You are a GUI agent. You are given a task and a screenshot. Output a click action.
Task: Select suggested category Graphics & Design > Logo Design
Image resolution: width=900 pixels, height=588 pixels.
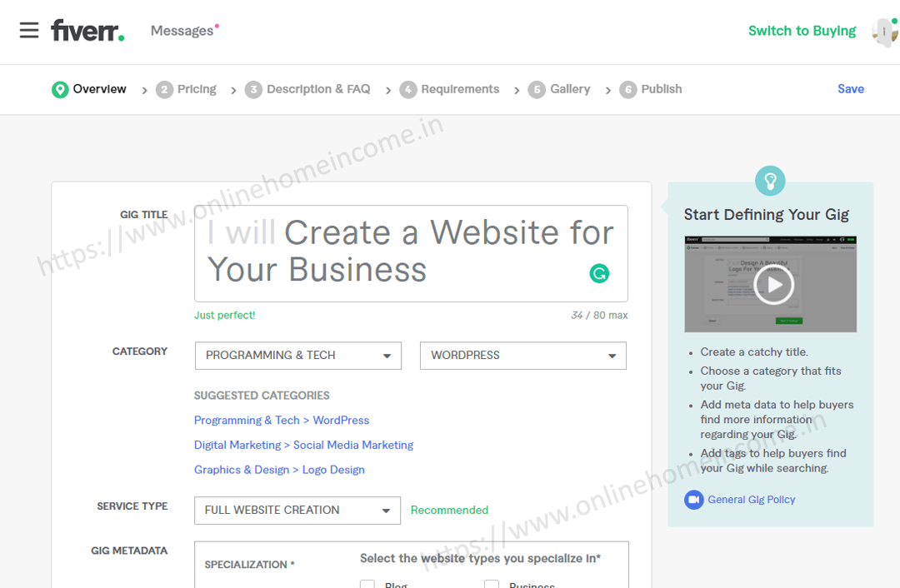279,470
